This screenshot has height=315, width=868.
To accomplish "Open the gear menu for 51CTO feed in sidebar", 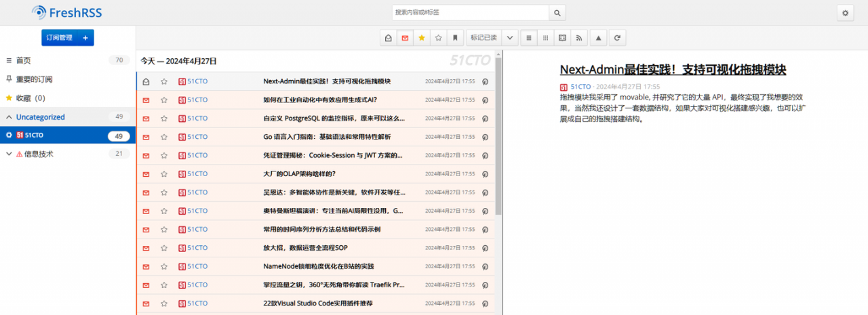I will 9,135.
